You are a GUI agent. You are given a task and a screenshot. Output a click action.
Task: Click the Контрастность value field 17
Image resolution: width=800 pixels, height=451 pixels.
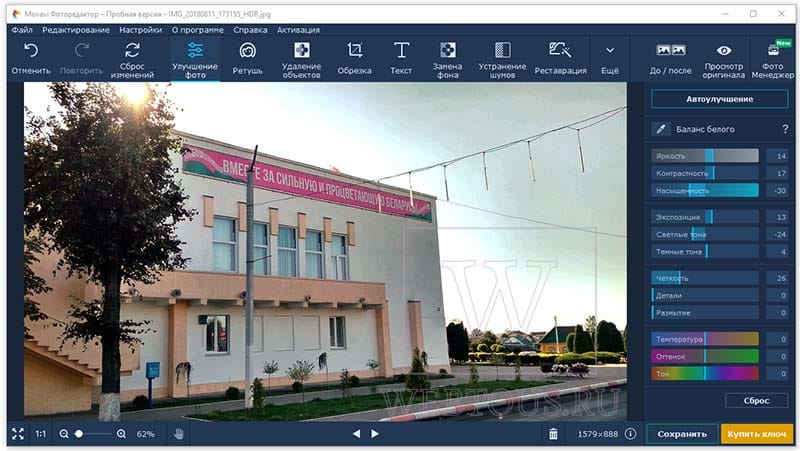(778, 173)
